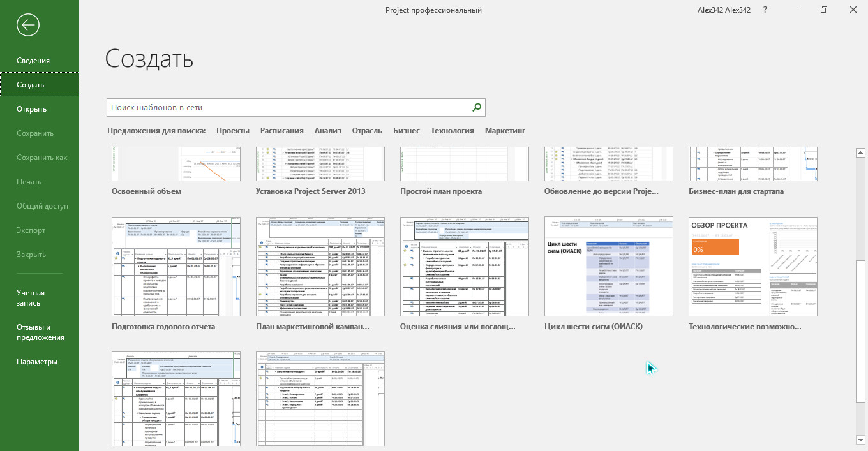Click the Проекты search suggestion
This screenshot has height=451, width=868.
[x=233, y=131]
